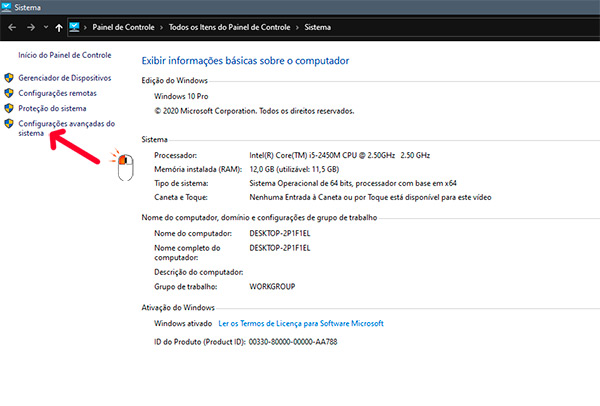Click the Product ID 00330-80000-00000-AA788
Image resolution: width=600 pixels, height=406 pixels.
click(x=293, y=342)
